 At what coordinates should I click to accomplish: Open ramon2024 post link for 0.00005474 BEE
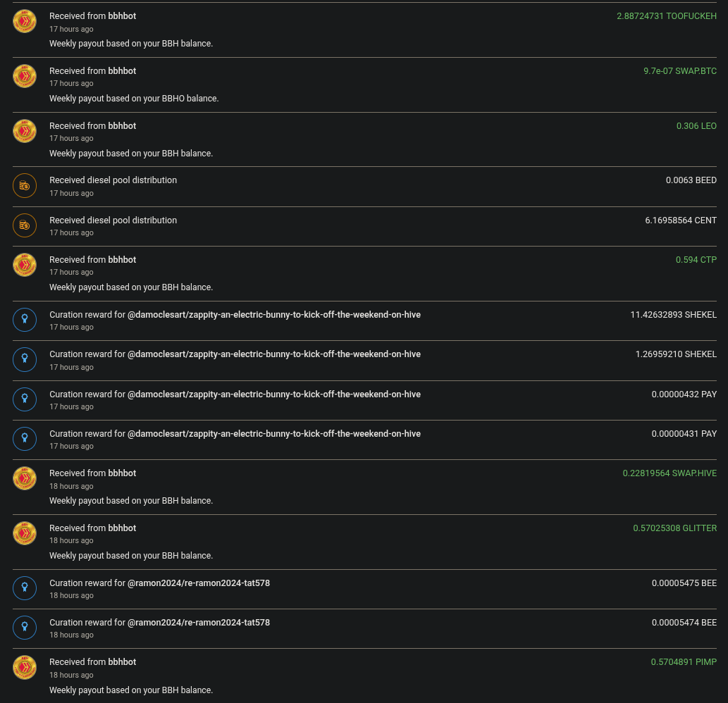coord(198,623)
